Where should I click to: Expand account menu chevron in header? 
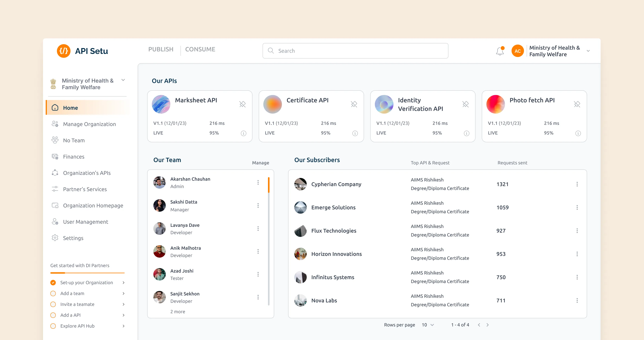[588, 51]
